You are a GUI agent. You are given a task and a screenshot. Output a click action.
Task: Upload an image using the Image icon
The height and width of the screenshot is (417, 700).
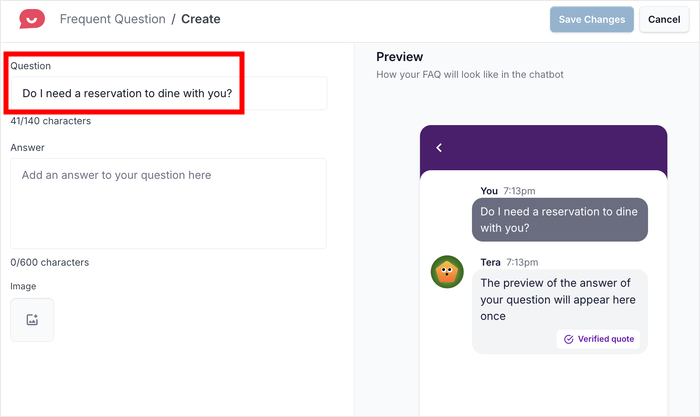pos(32,320)
